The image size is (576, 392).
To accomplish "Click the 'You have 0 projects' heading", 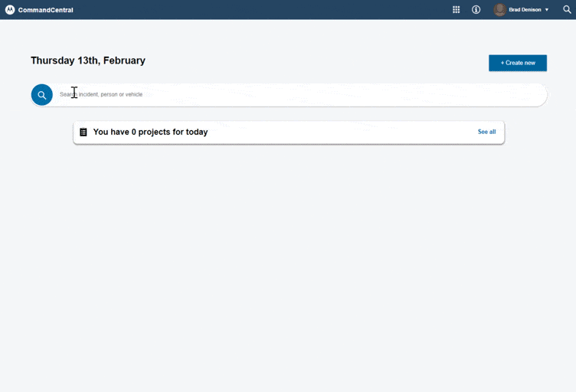I will coord(150,132).
